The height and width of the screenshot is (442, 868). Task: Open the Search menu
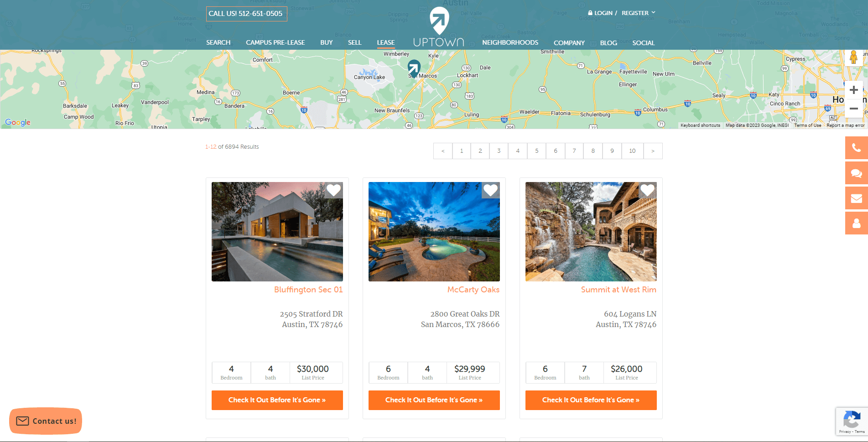218,42
